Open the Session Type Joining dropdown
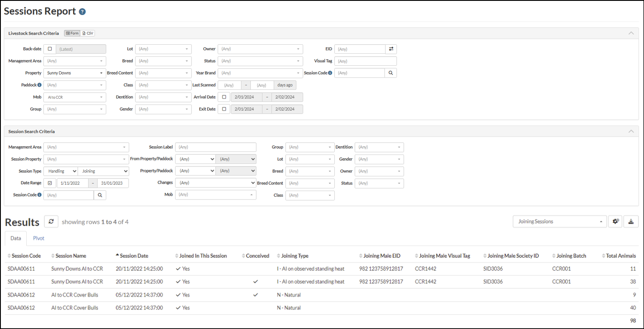644x329 pixels. 103,171
